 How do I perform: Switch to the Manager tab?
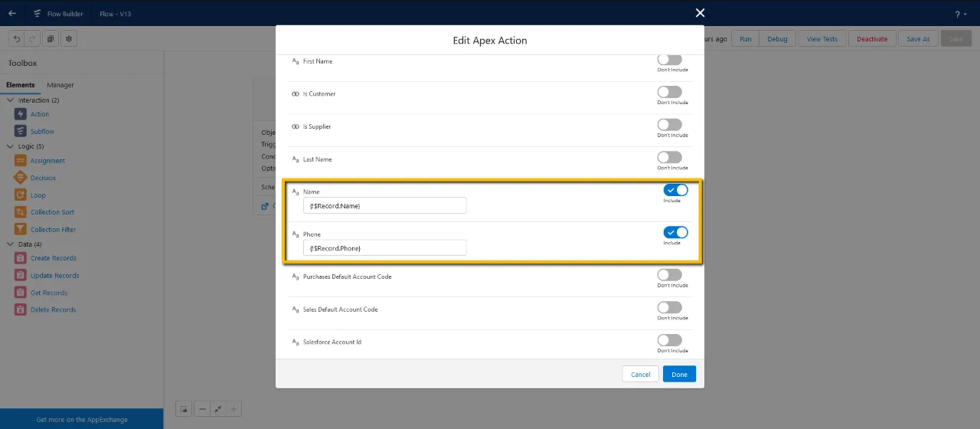(x=60, y=85)
